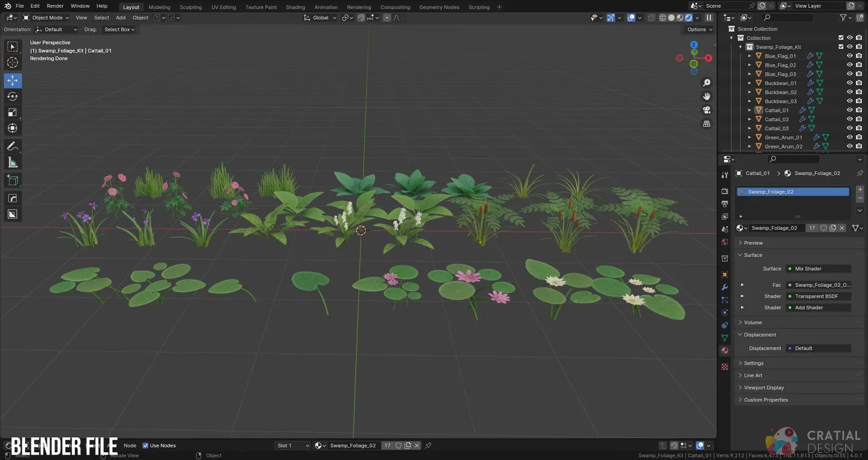This screenshot has height=460, width=868.
Task: Activate the Scale tool
Action: click(13, 112)
